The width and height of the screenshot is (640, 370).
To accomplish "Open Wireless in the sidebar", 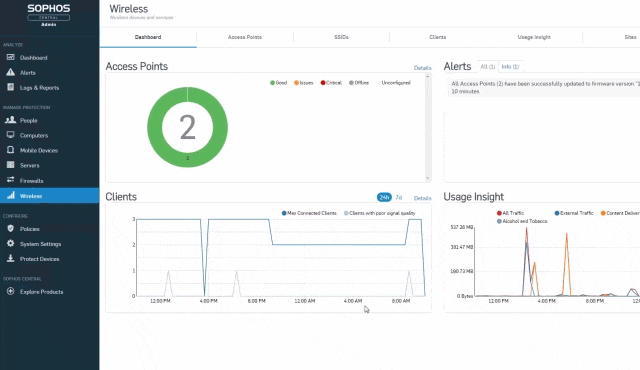I will coord(49,195).
